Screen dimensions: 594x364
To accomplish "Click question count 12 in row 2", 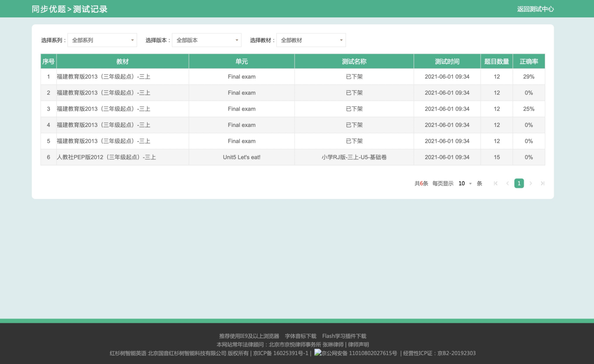I will click(497, 93).
